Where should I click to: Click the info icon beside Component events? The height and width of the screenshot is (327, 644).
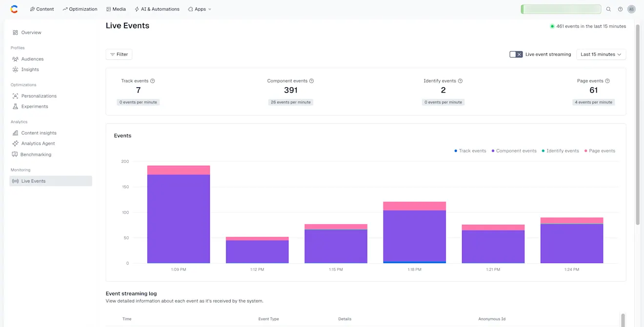(312, 81)
